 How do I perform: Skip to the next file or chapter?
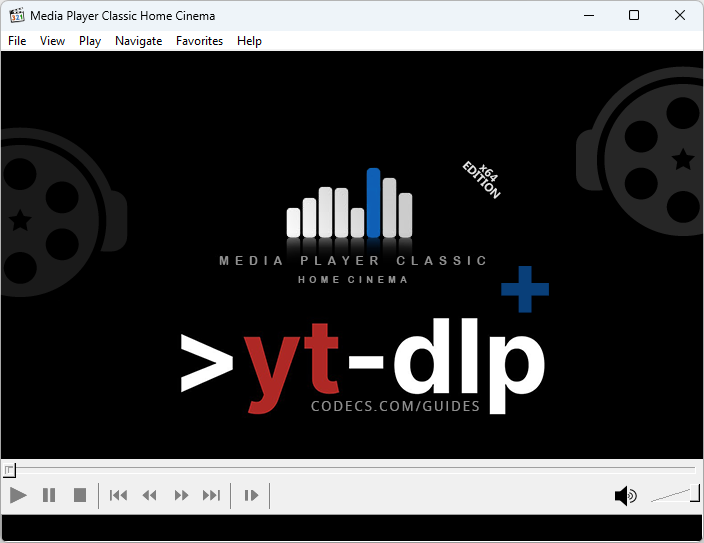pyautogui.click(x=211, y=496)
